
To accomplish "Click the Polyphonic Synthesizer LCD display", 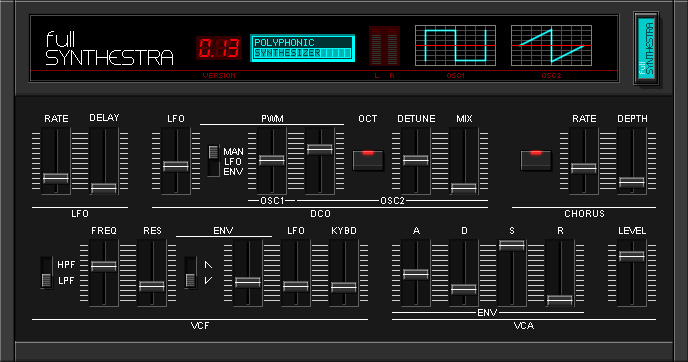I will click(x=303, y=48).
